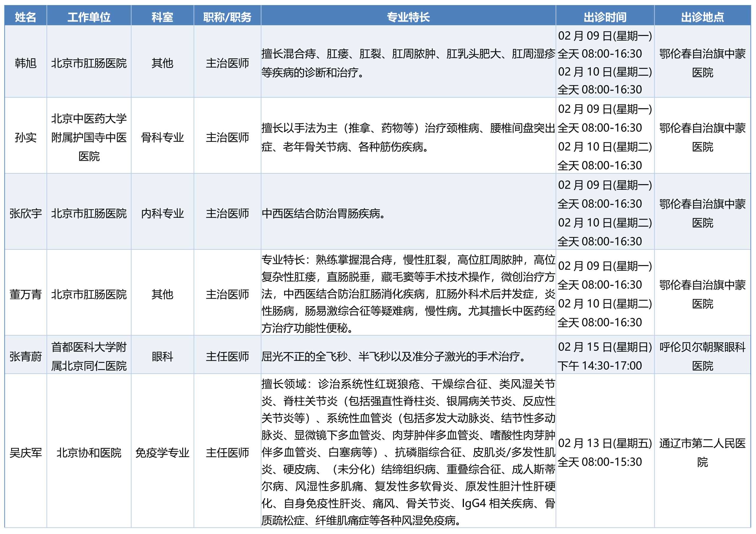Viewport: 756px width, 534px height.
Task: Select the name cell 张欣宇
Action: coord(25,214)
